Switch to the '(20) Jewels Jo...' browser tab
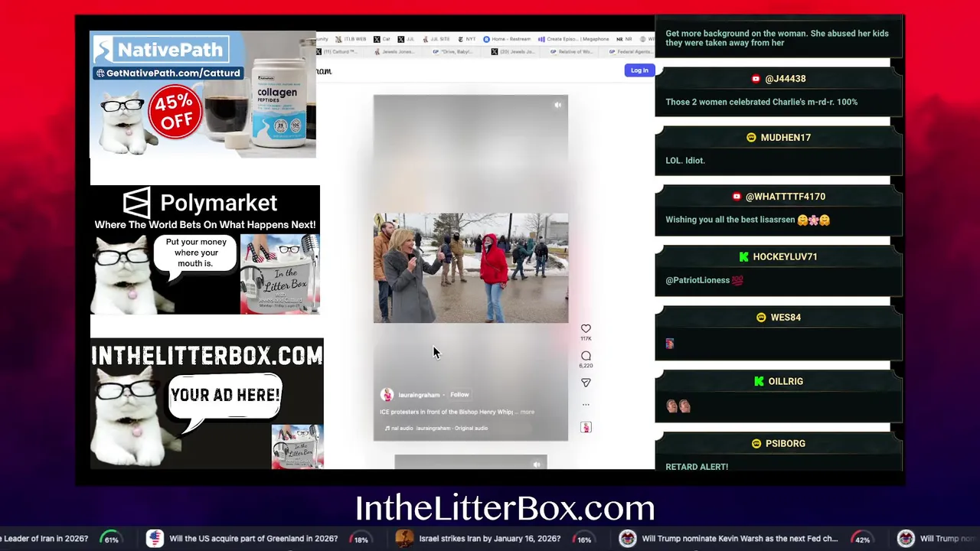This screenshot has width=980, height=551. tap(513, 51)
